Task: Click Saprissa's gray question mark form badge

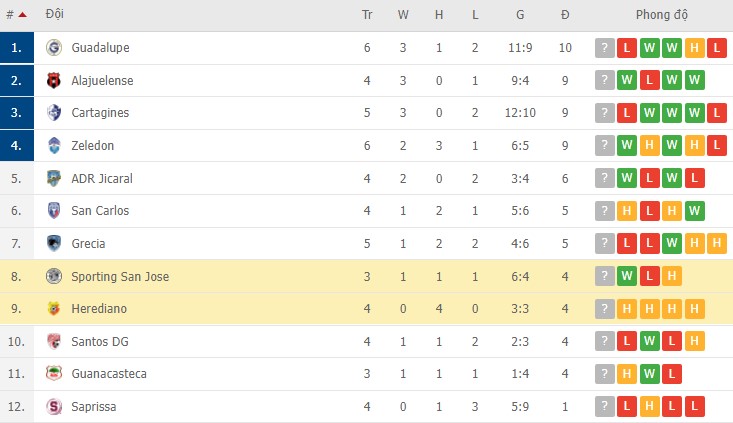Action: pyautogui.click(x=604, y=407)
